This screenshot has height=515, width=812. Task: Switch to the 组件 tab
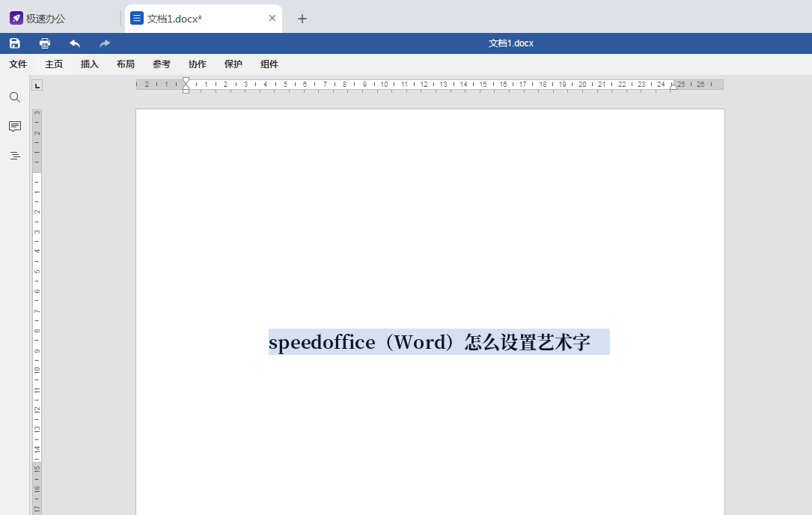point(269,64)
